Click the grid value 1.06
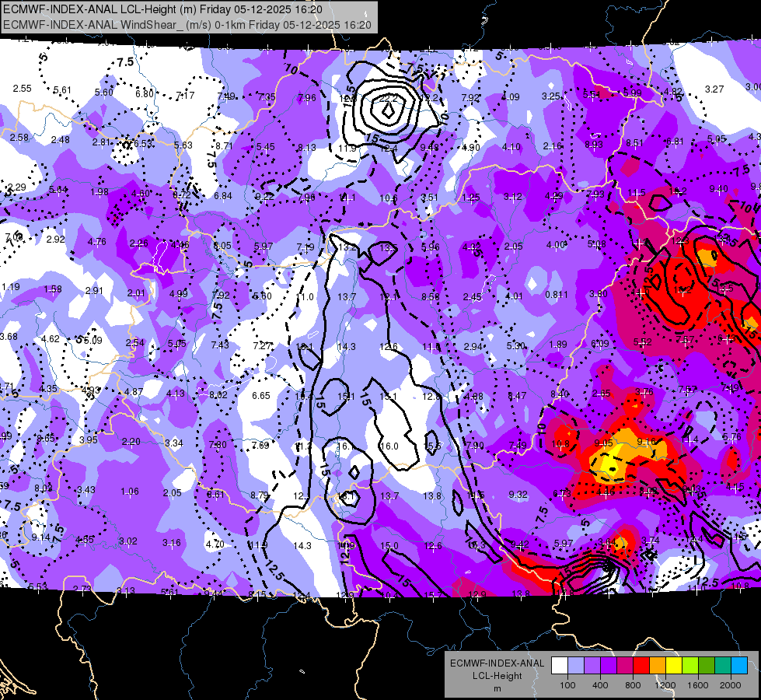Viewport: 761px width, 700px height. pyautogui.click(x=130, y=491)
